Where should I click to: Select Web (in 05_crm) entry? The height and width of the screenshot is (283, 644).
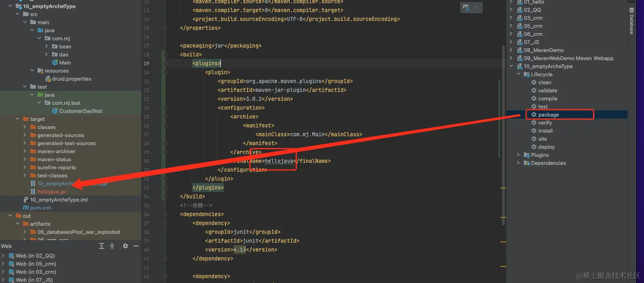coord(36,264)
